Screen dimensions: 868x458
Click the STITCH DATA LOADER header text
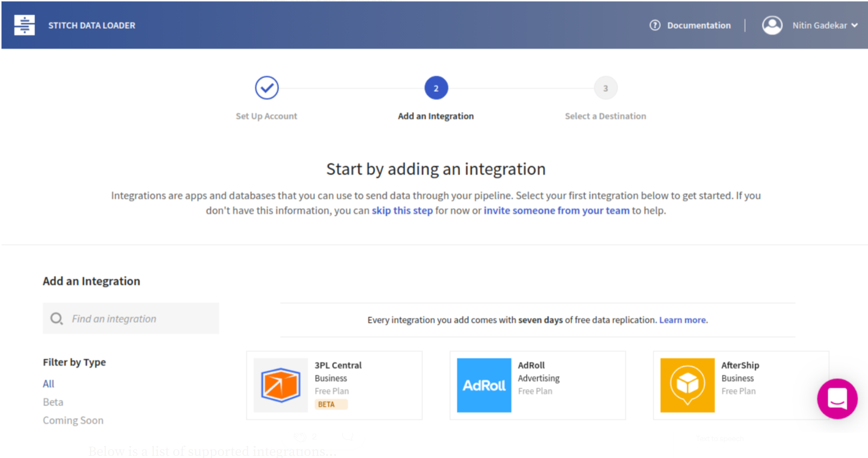click(91, 26)
